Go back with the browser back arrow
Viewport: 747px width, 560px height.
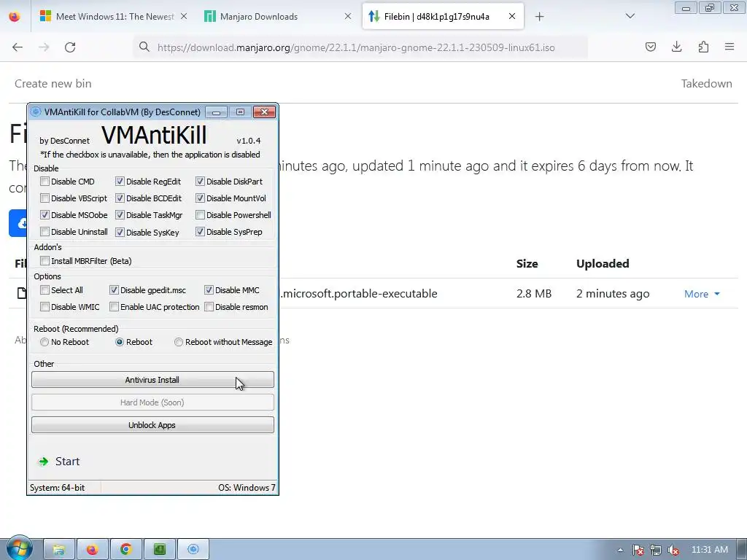coord(18,47)
